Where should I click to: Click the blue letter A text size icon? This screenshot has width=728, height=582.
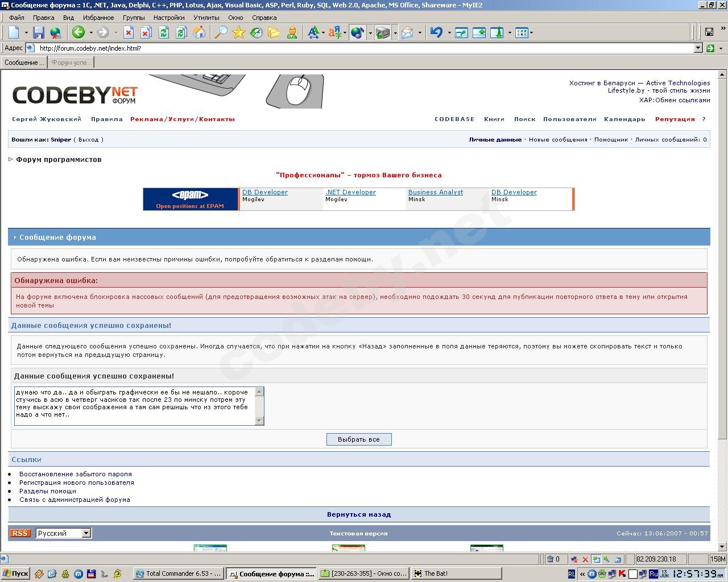313,32
